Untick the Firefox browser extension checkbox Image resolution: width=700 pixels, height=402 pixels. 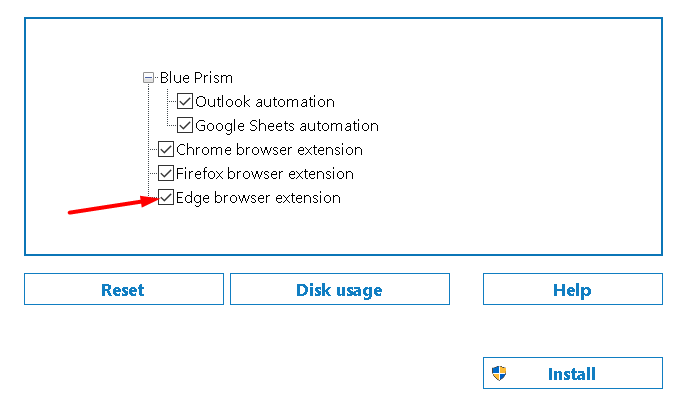point(166,174)
